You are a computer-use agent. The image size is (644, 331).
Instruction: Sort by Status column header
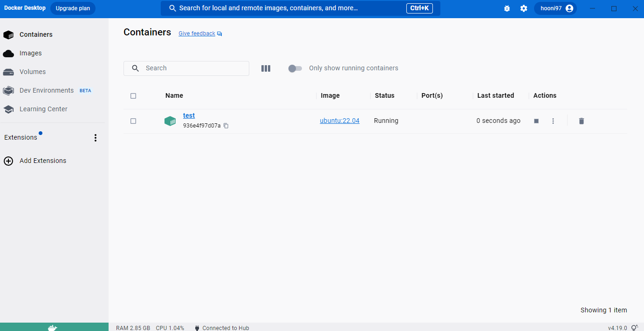(x=384, y=95)
